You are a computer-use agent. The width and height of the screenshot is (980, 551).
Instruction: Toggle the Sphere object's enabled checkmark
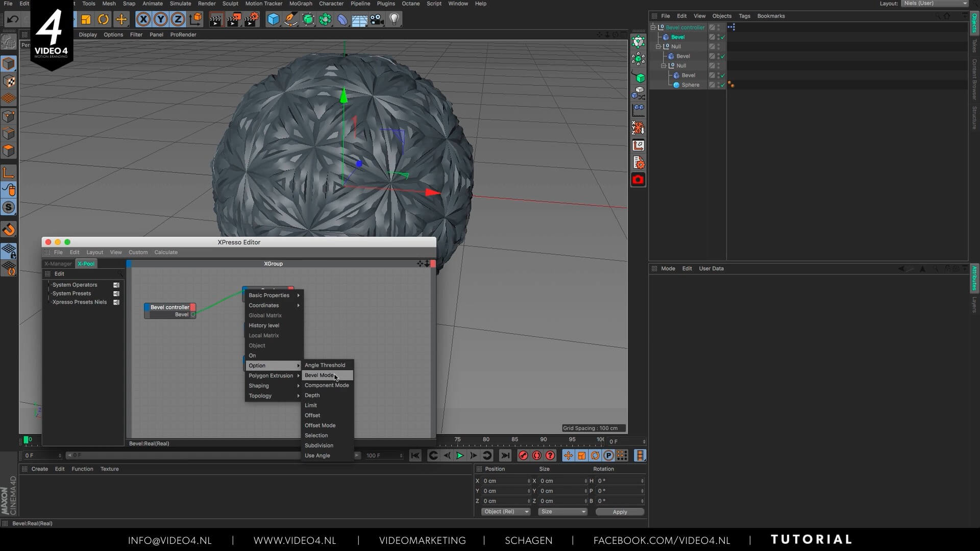point(723,85)
